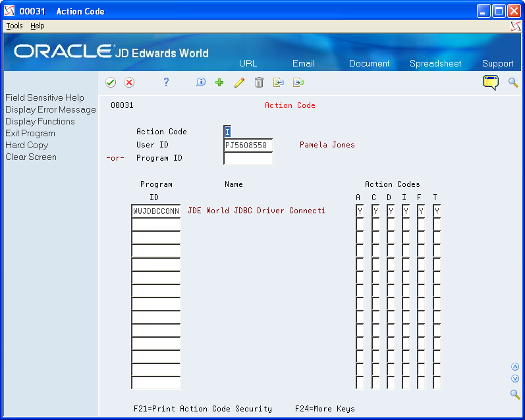This screenshot has width=525, height=420.
Task: Open the Document tab in banner
Action: (x=369, y=63)
